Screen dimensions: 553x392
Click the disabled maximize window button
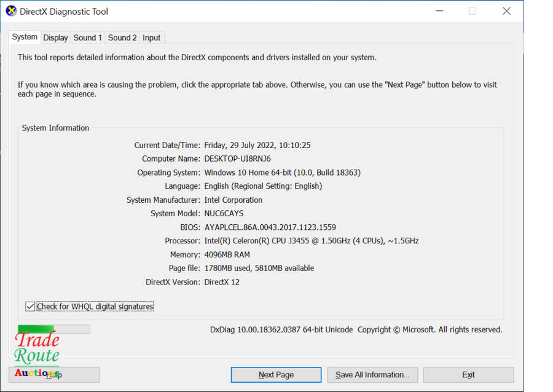473,11
